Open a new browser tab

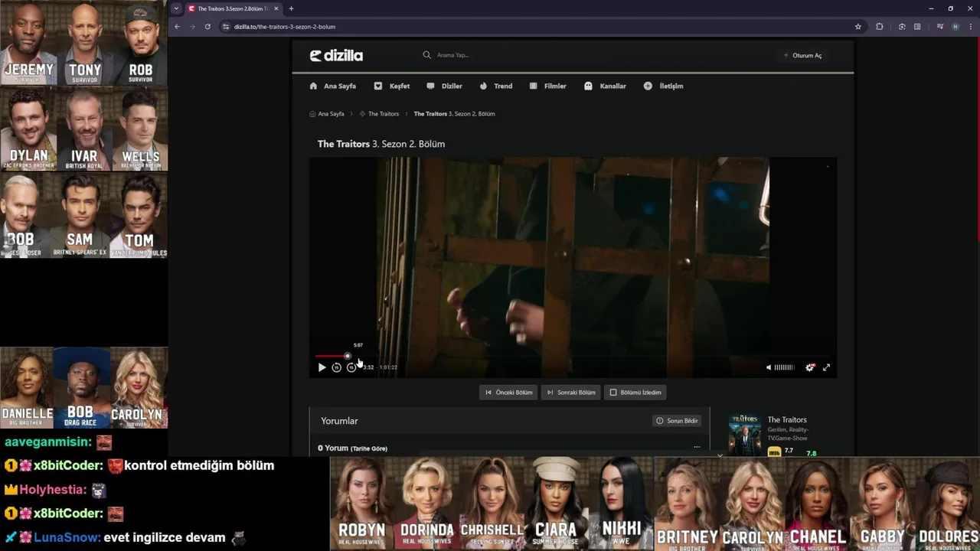[291, 8]
